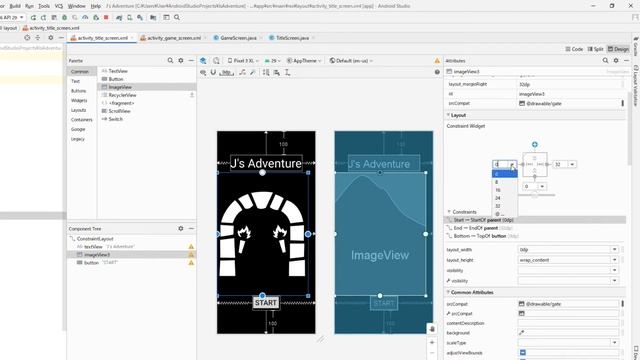Open the AppTheme dropdown
The height and width of the screenshot is (360, 640).
pos(304,60)
